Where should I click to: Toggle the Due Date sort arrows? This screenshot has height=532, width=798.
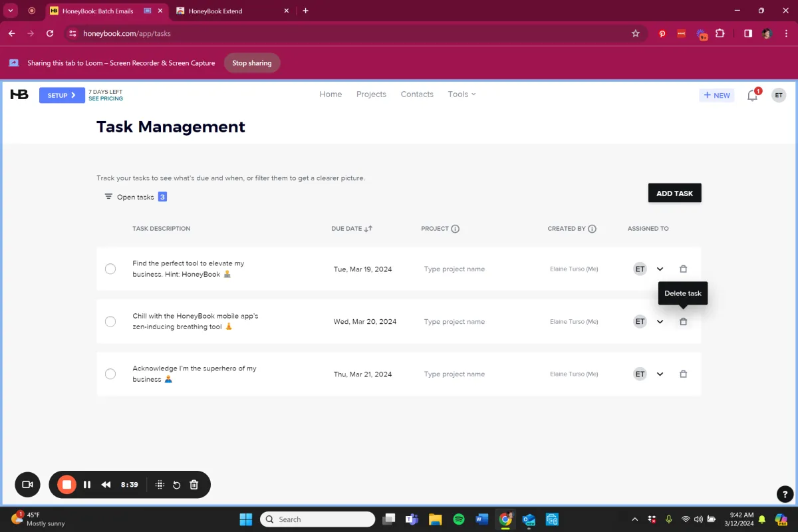coord(368,229)
